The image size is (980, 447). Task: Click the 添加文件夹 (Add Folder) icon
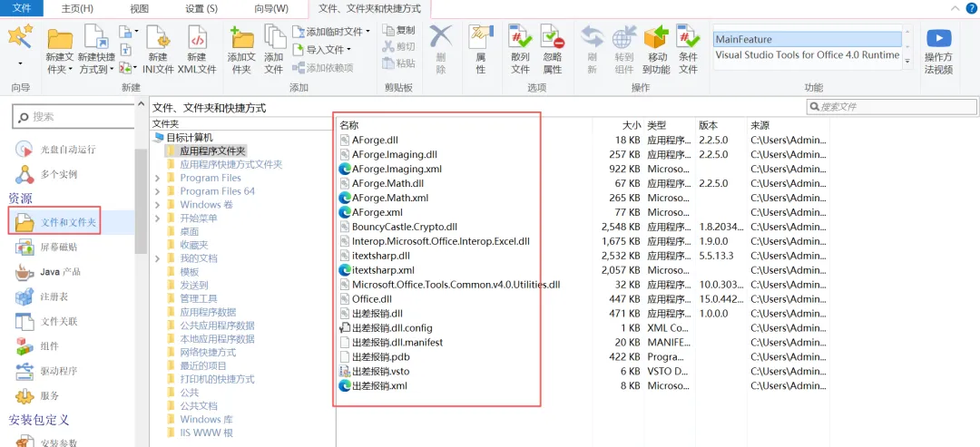coord(242,37)
